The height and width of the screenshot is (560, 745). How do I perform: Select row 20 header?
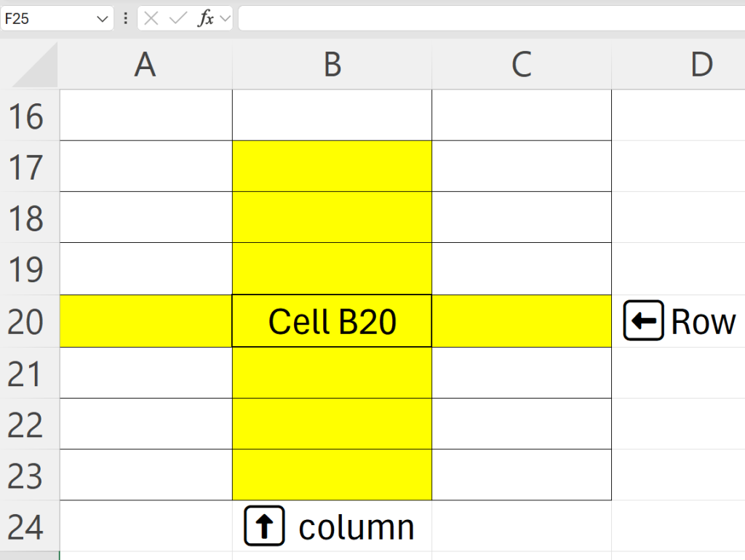pos(29,321)
